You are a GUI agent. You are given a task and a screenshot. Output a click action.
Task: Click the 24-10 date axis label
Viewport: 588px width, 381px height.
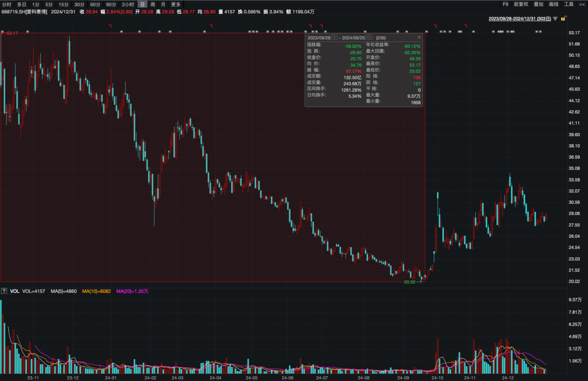point(438,378)
